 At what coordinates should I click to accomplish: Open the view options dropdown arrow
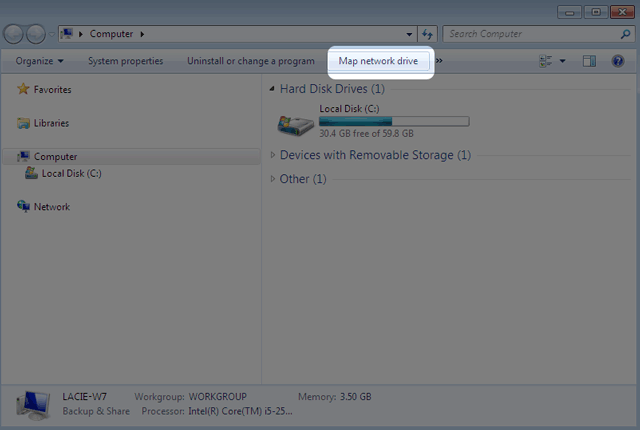[x=562, y=61]
